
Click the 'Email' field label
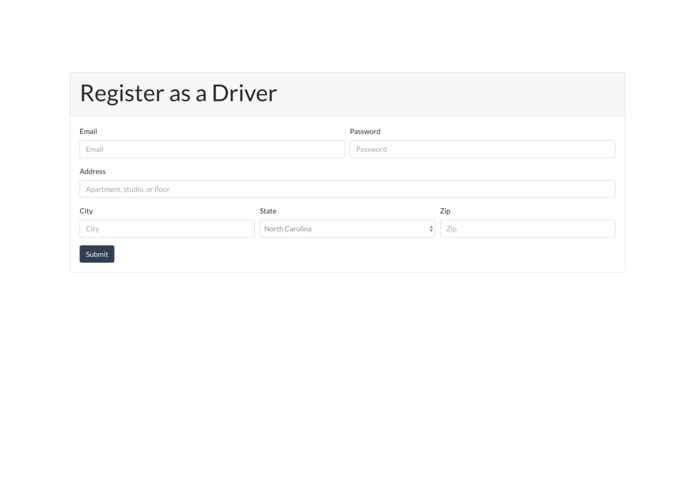(x=88, y=132)
